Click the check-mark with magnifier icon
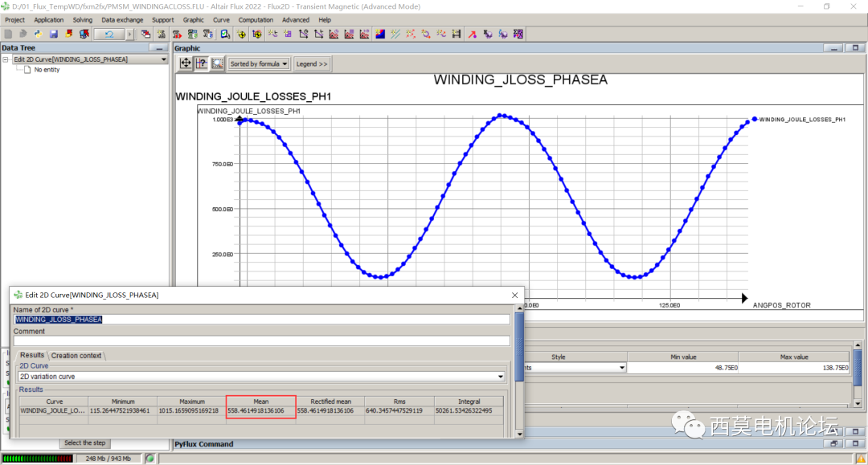868x465 pixels. point(225,35)
